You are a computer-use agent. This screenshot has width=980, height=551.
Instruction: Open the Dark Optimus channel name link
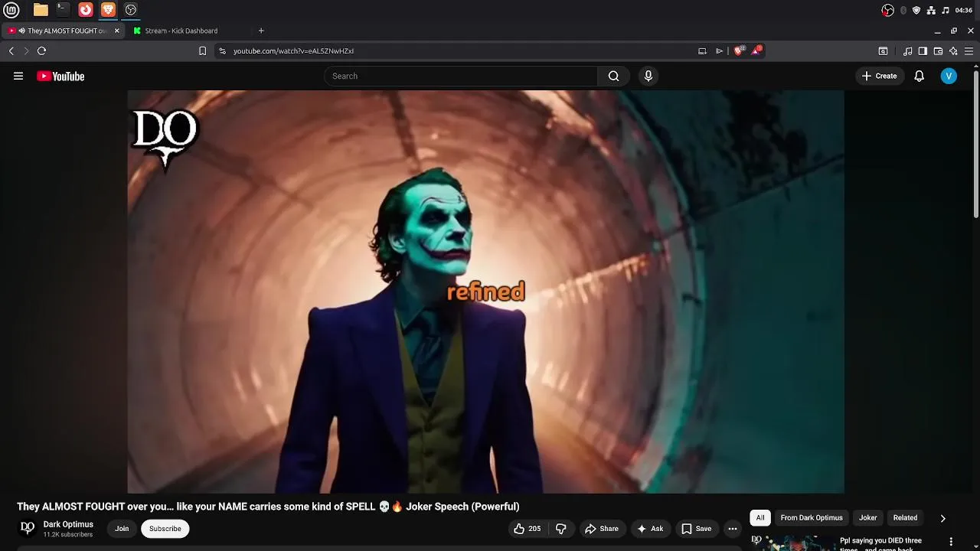point(68,524)
